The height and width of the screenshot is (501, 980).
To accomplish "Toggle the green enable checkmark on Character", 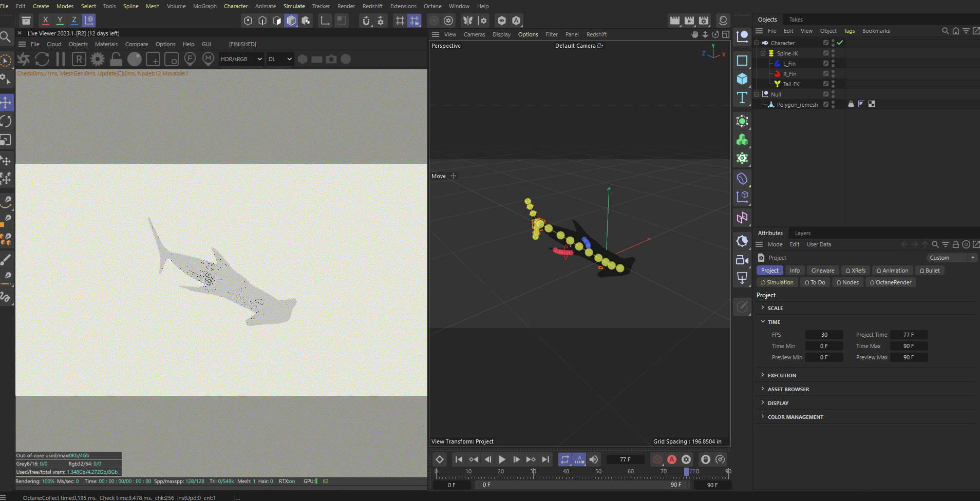I will [839, 43].
